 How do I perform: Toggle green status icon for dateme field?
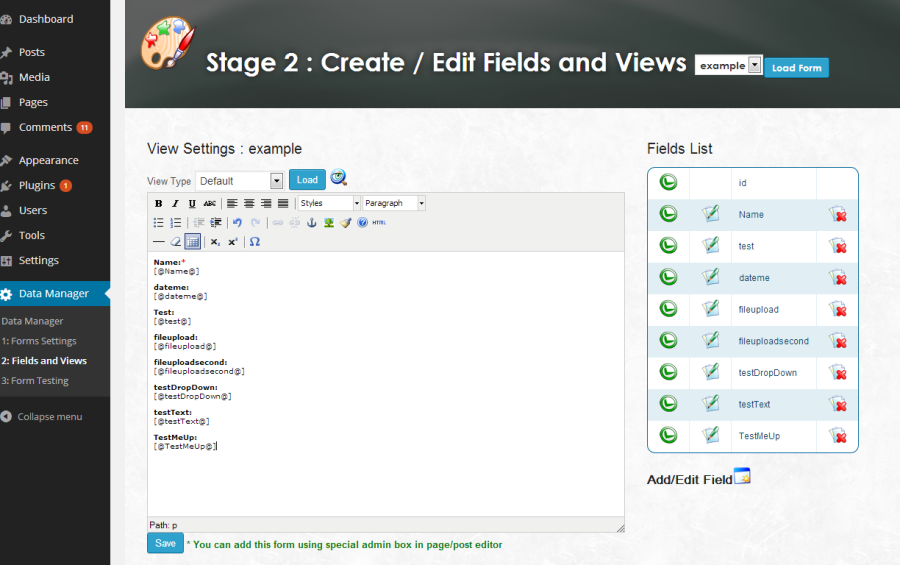(x=668, y=277)
